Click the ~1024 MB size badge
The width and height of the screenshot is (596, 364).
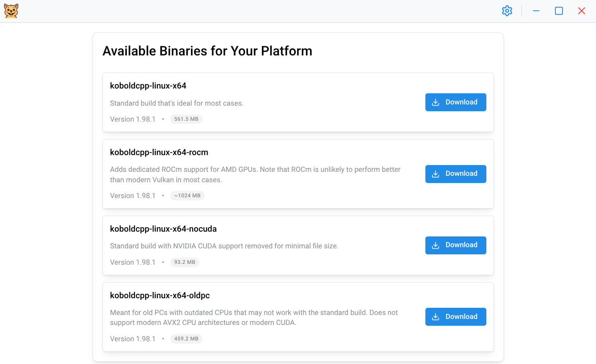[x=187, y=196]
